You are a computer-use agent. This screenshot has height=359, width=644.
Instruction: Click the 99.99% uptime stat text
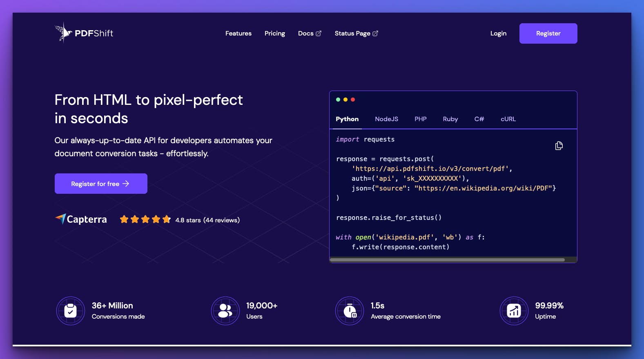point(549,306)
